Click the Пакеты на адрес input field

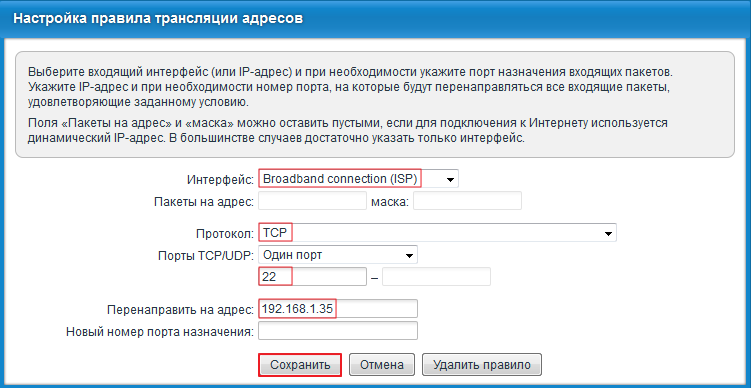coord(312,201)
